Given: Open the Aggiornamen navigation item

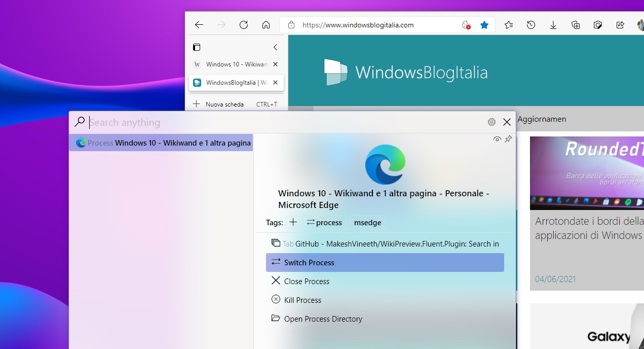Looking at the screenshot, I should (x=542, y=119).
